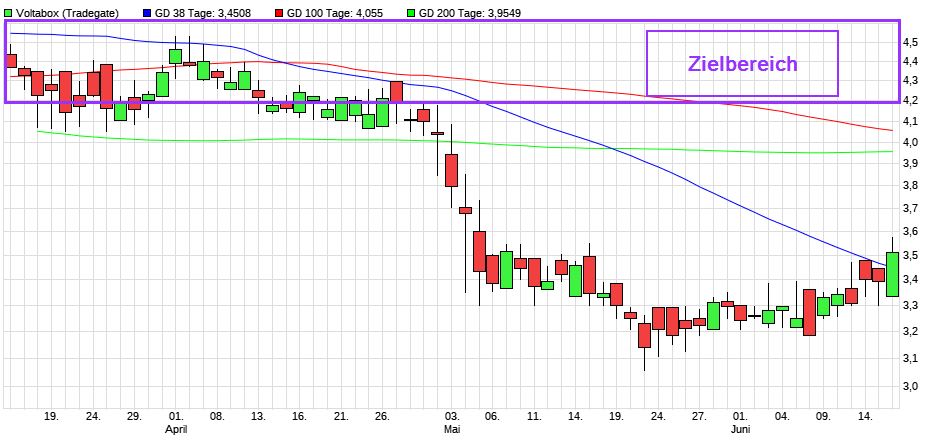
Task: Click the '3,6' price axis label
Action: [x=911, y=232]
